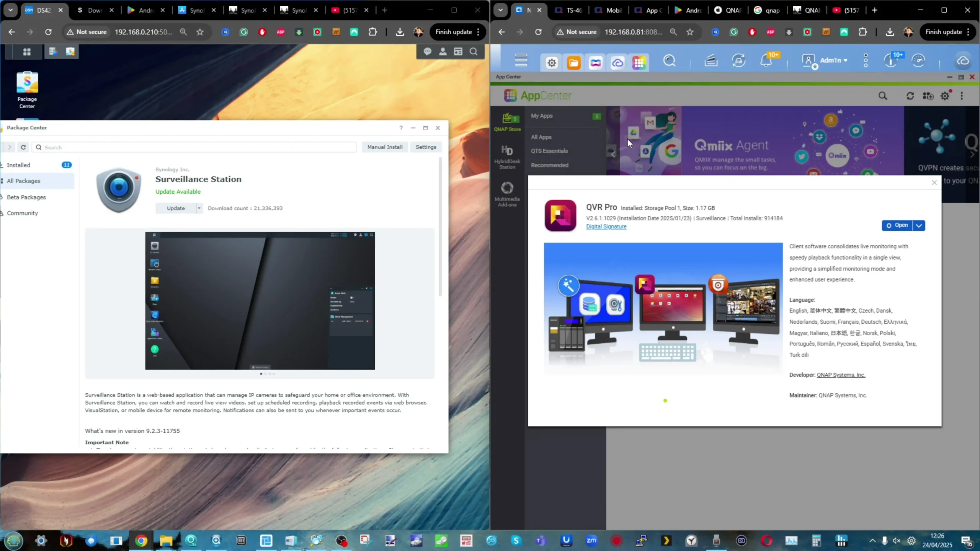Expand the Update button dropdown arrow
980x551 pixels.
pos(199,208)
